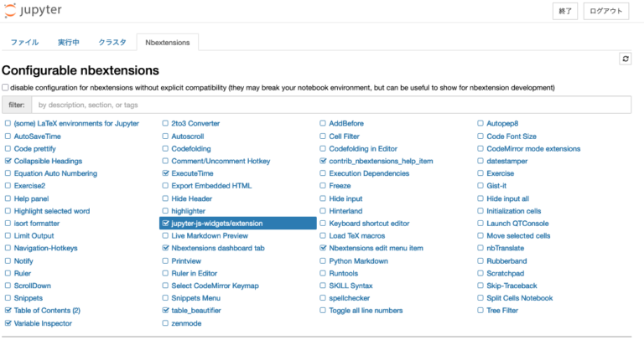
Task: Toggle the ExecuteTime extension checkbox
Action: pos(165,173)
